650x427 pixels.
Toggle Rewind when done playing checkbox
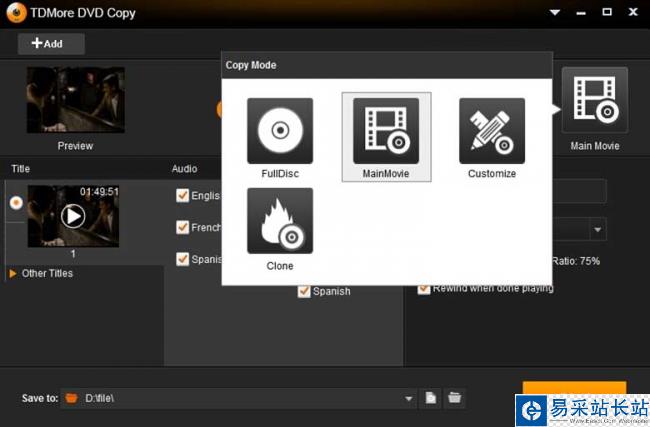click(423, 289)
